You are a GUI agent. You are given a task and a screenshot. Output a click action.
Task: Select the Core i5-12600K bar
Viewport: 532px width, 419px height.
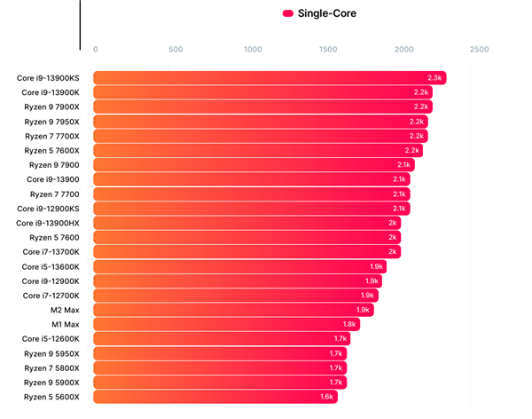(222, 338)
